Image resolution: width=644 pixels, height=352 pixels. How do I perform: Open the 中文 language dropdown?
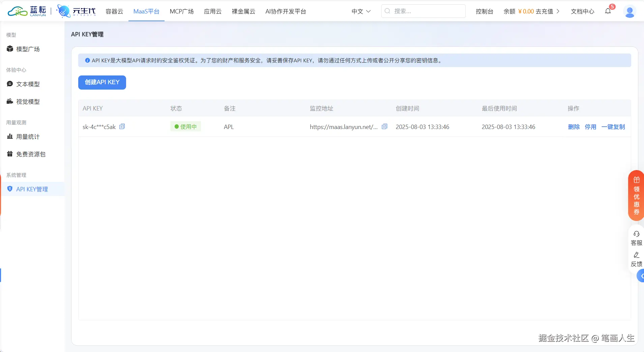point(361,11)
